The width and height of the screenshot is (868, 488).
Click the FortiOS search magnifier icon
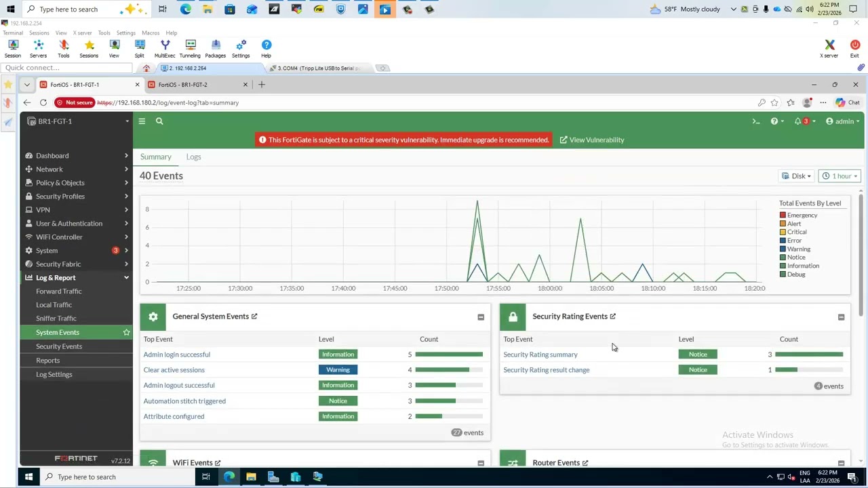click(159, 121)
